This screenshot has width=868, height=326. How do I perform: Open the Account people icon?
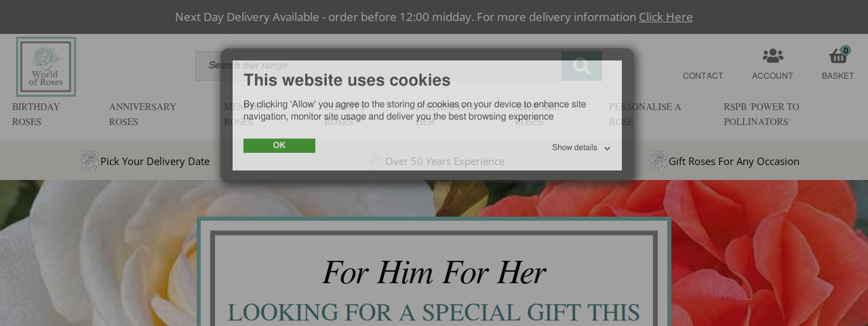click(x=772, y=56)
